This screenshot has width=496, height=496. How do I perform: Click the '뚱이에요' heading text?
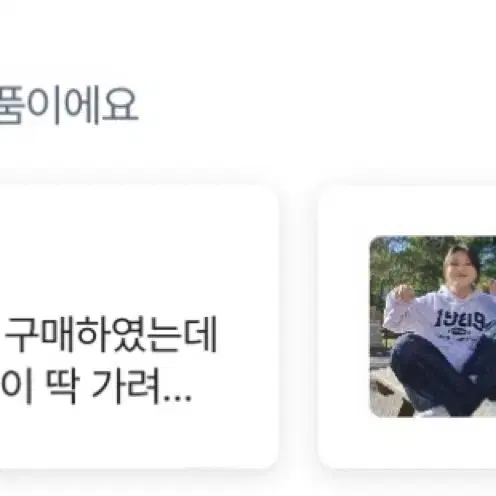[x=68, y=104]
